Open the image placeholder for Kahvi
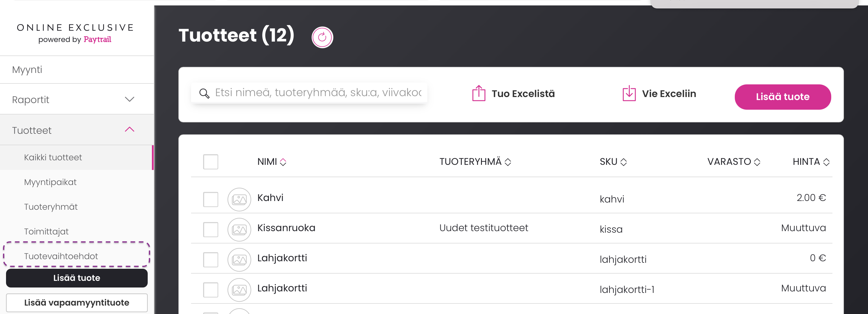The width and height of the screenshot is (868, 314). coord(239,199)
